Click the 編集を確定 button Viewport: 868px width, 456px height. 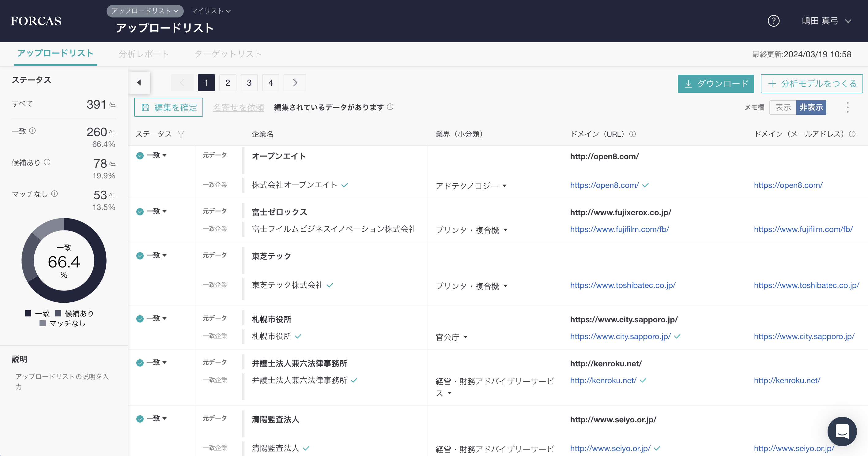click(168, 107)
